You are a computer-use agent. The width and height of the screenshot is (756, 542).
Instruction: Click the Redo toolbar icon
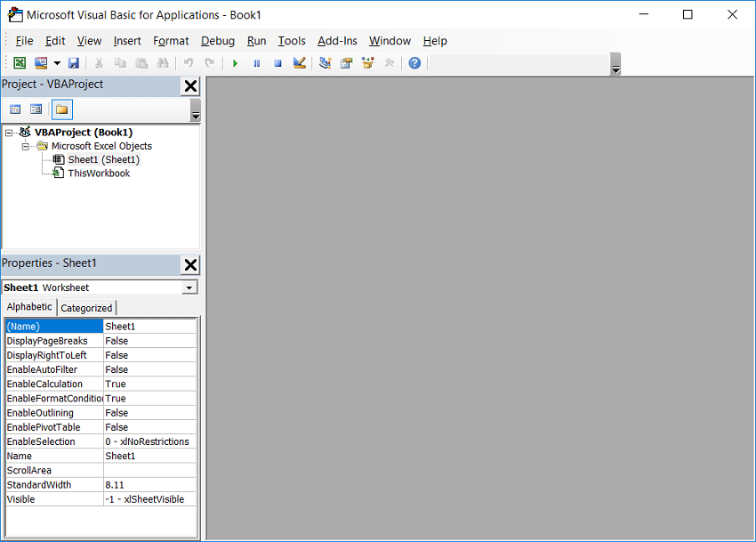209,63
